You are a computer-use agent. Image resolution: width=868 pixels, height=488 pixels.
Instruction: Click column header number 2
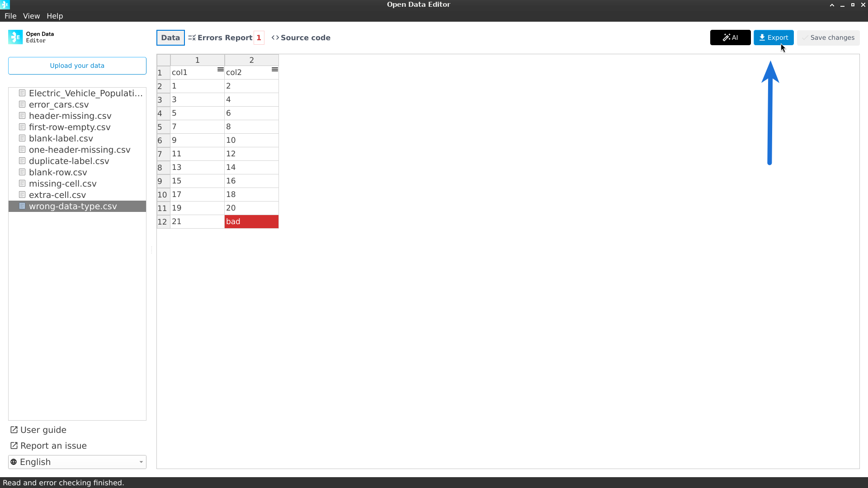pos(251,60)
